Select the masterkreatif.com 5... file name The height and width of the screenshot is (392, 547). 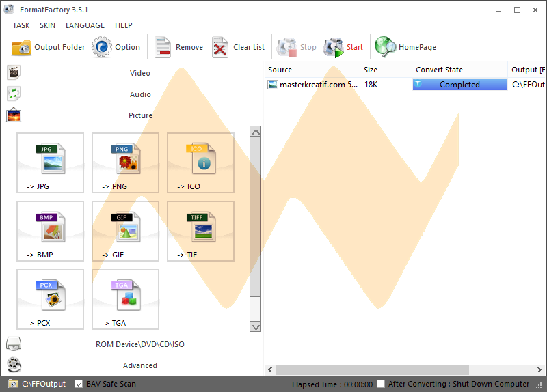click(319, 85)
